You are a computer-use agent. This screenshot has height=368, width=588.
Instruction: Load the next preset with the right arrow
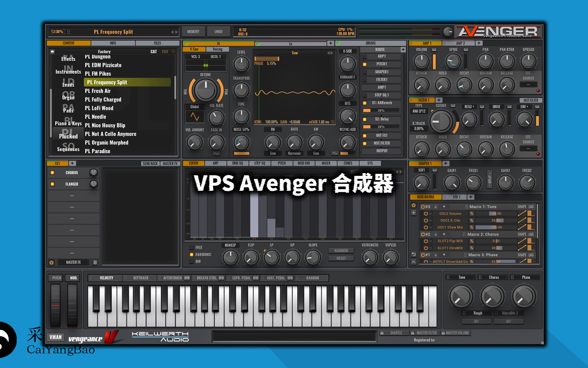(x=176, y=32)
